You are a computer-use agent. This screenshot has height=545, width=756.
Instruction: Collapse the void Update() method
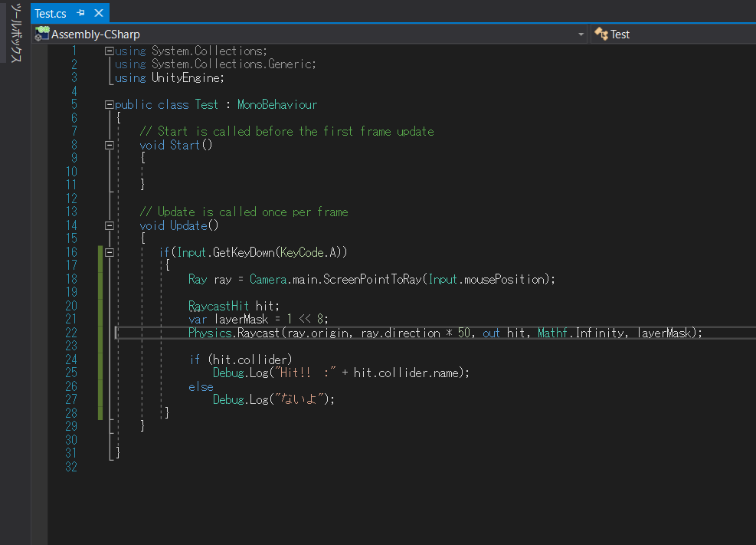[110, 225]
